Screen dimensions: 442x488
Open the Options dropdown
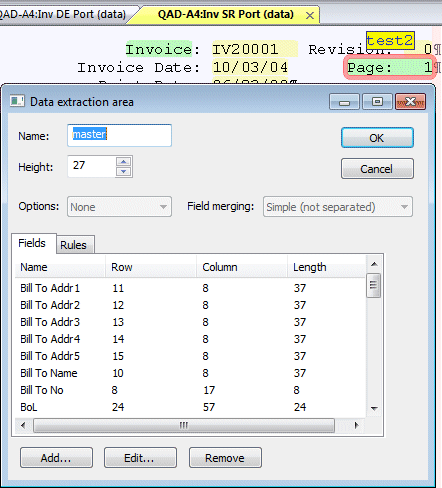(119, 207)
